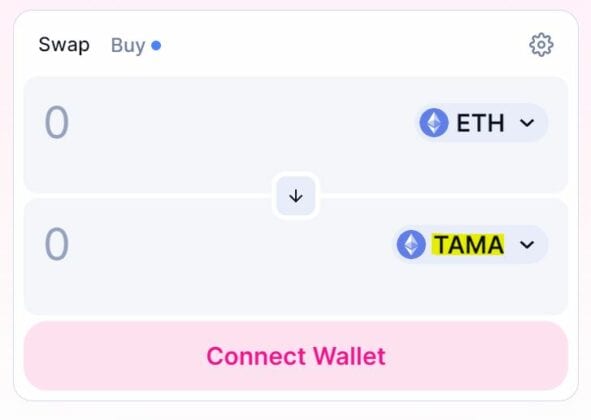Click the blue dot next to Buy
The image size is (591, 420).
156,46
